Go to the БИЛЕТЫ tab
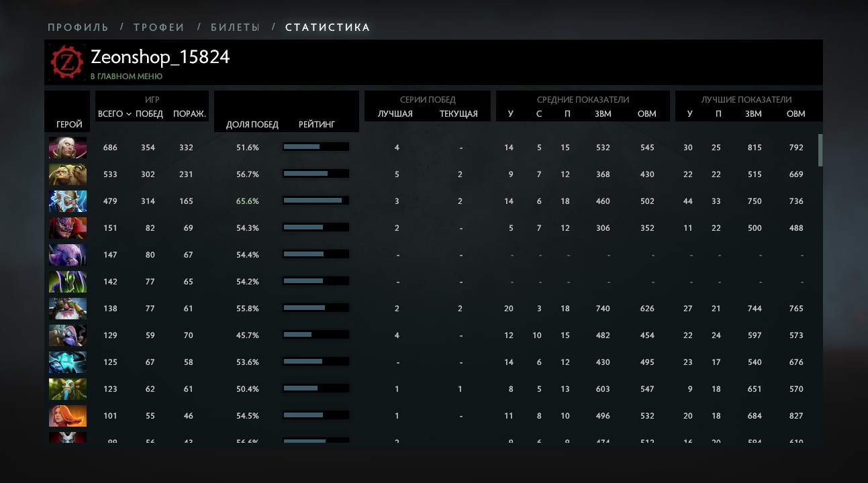 click(x=235, y=28)
